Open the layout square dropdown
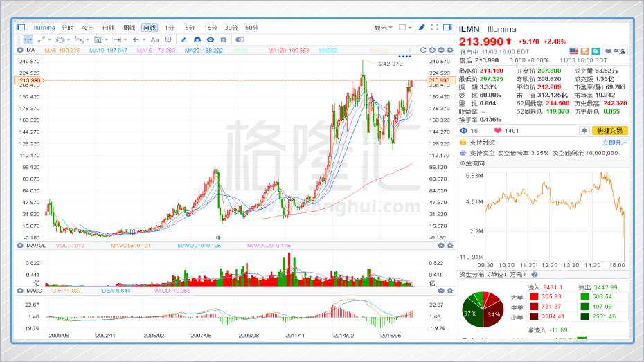 click(405, 28)
